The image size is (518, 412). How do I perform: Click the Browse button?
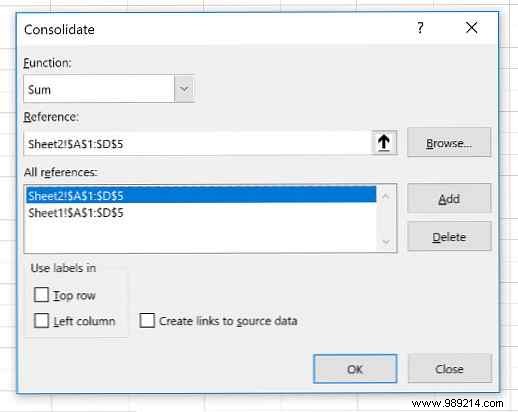point(449,143)
